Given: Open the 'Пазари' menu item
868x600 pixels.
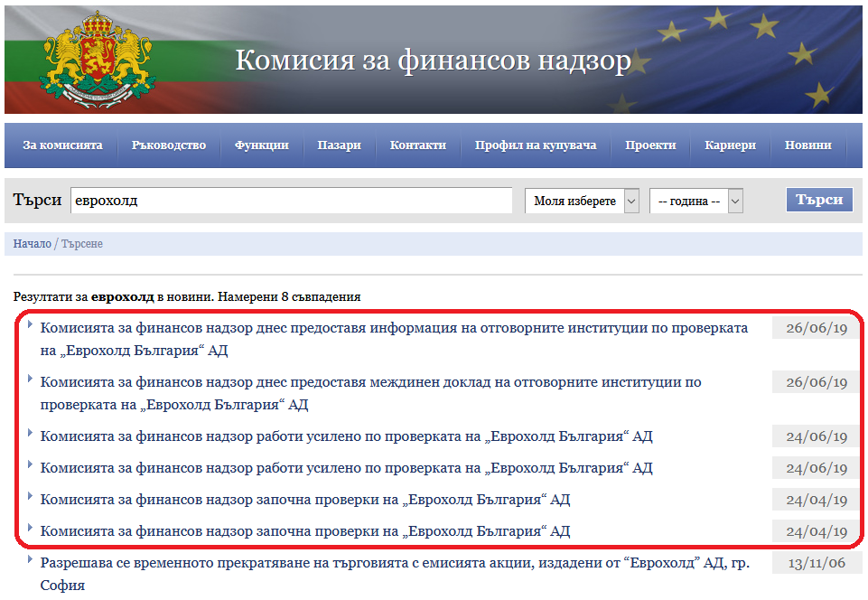Looking at the screenshot, I should coord(340,145).
